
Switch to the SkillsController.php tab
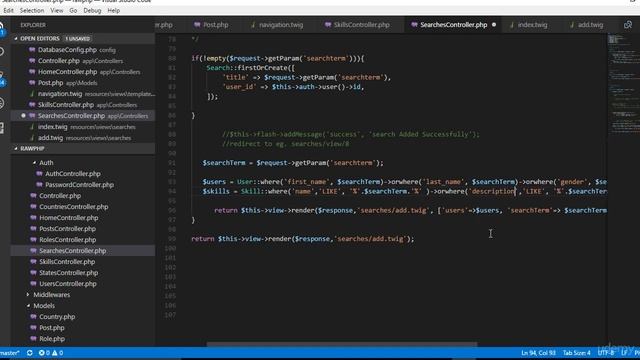358,25
